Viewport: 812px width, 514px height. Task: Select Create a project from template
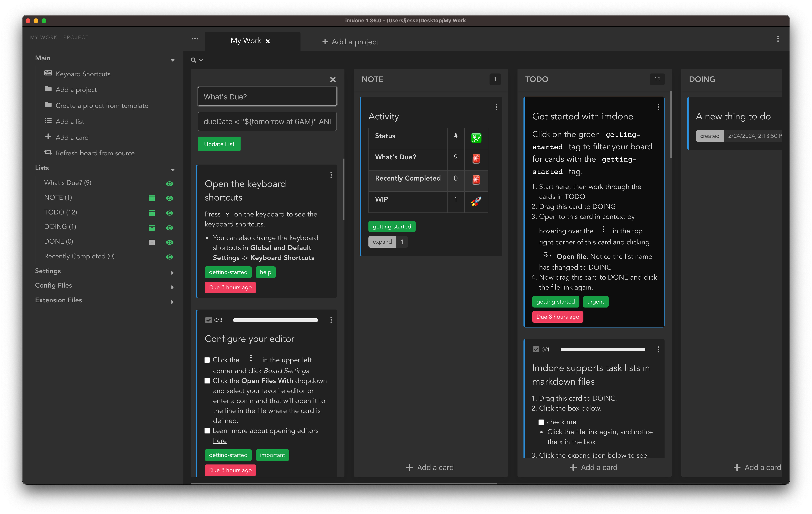[x=102, y=105]
